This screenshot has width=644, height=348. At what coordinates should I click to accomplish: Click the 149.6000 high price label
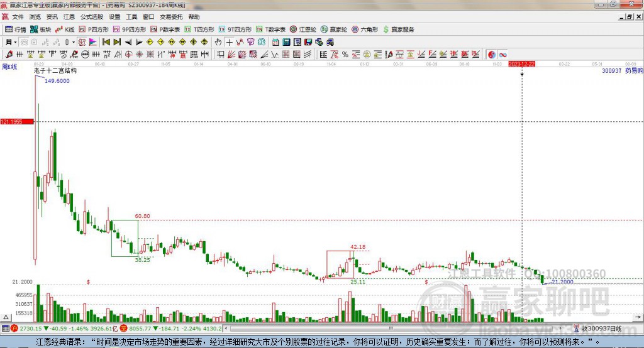57,81
